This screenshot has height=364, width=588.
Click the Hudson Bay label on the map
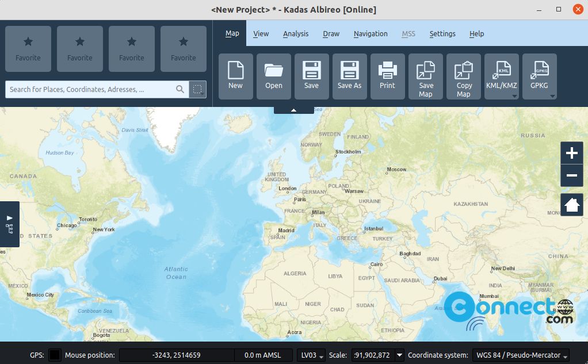(x=60, y=152)
